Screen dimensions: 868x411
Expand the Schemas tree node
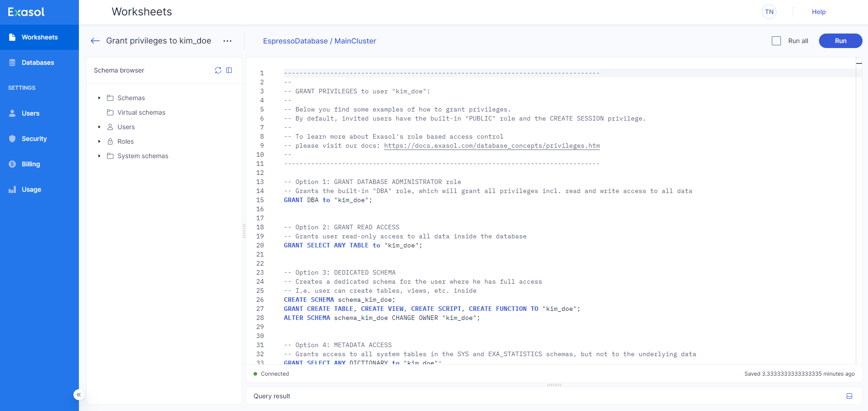point(99,98)
